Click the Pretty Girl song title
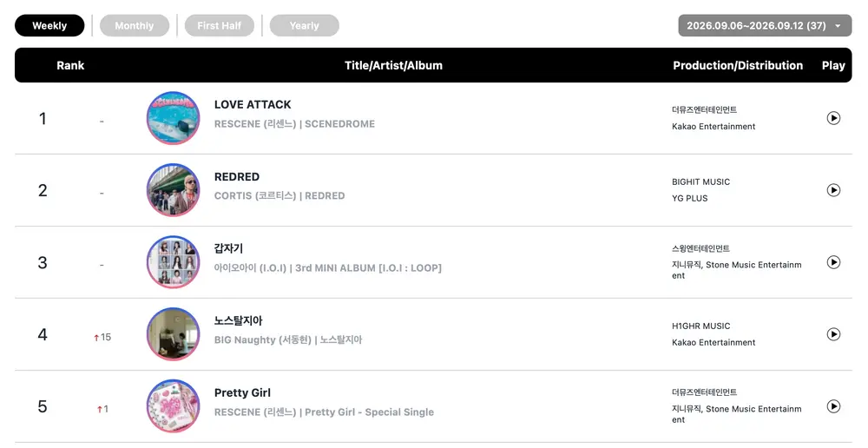 [x=242, y=392]
